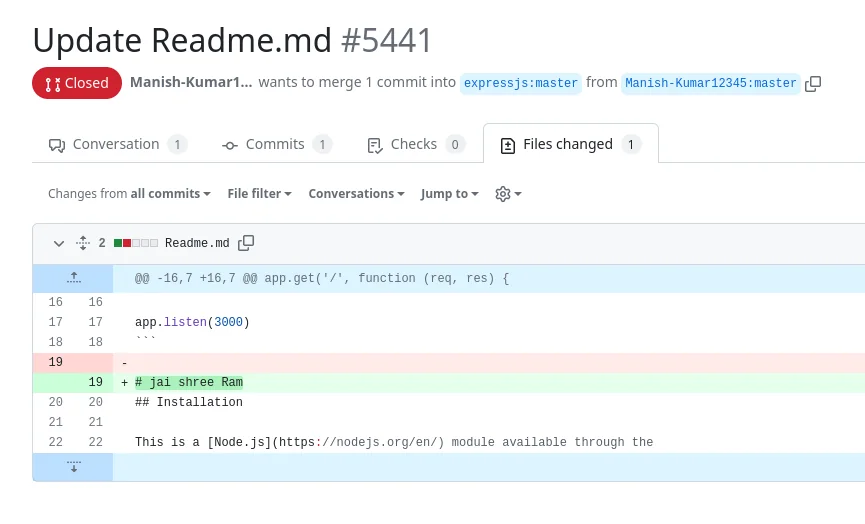Click line number 17 in right gutter

(95, 322)
